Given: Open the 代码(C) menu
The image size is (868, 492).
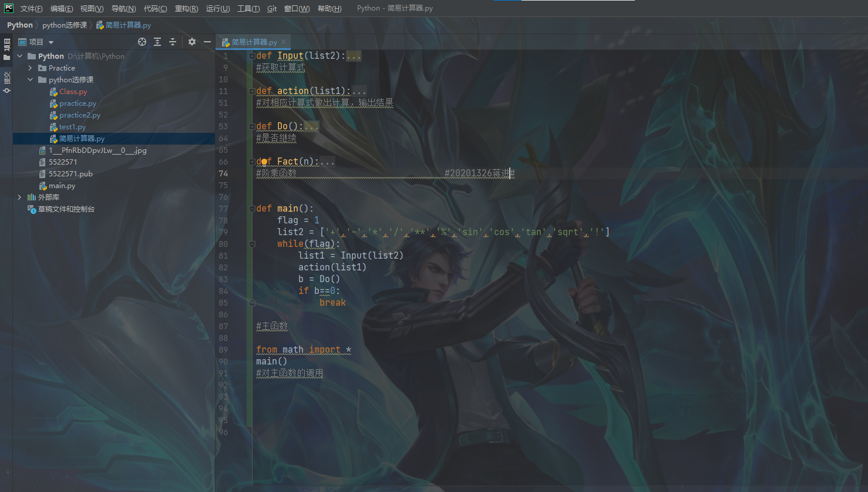Looking at the screenshot, I should pos(155,9).
